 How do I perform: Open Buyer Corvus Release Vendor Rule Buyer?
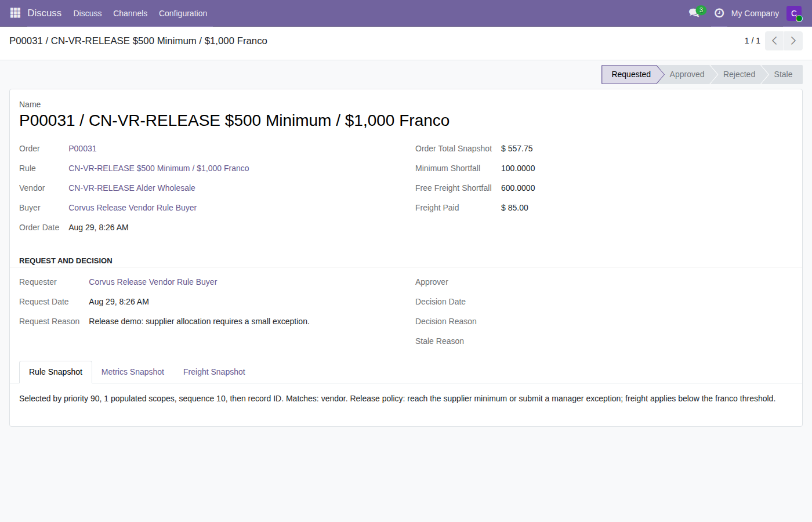pyautogui.click(x=132, y=208)
